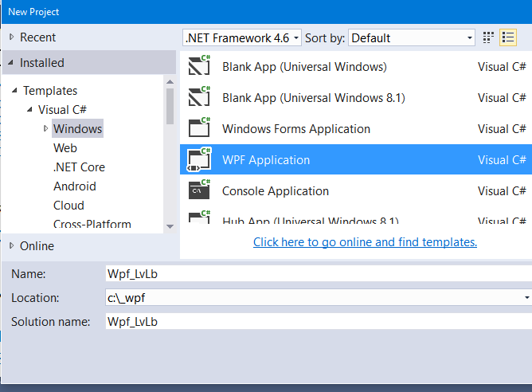532x392 pixels.
Task: Click scroll-up arrow of template tree scrollbar
Action: (170, 82)
